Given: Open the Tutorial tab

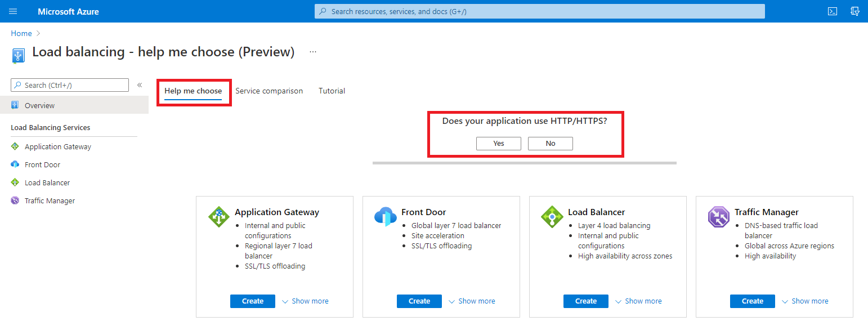Looking at the screenshot, I should click(x=332, y=91).
